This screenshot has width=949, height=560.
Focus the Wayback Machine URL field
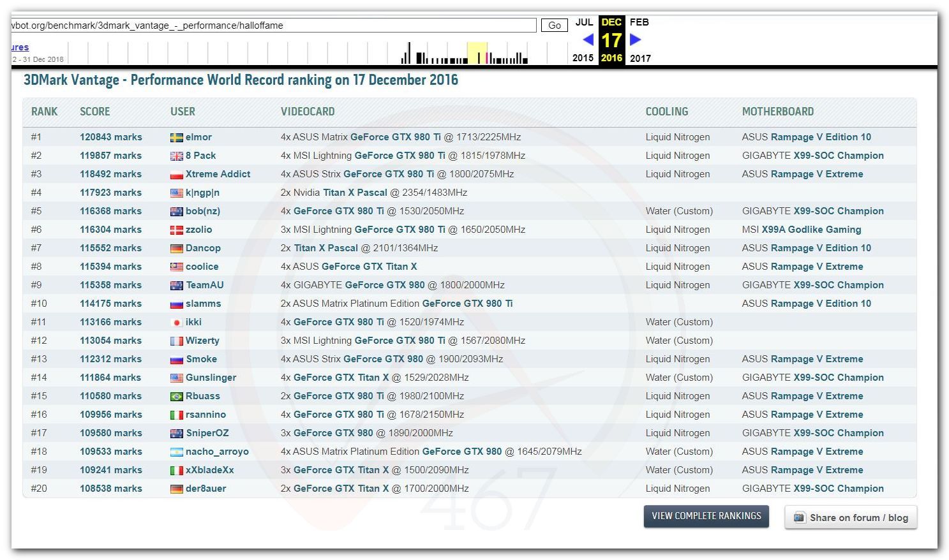click(273, 26)
